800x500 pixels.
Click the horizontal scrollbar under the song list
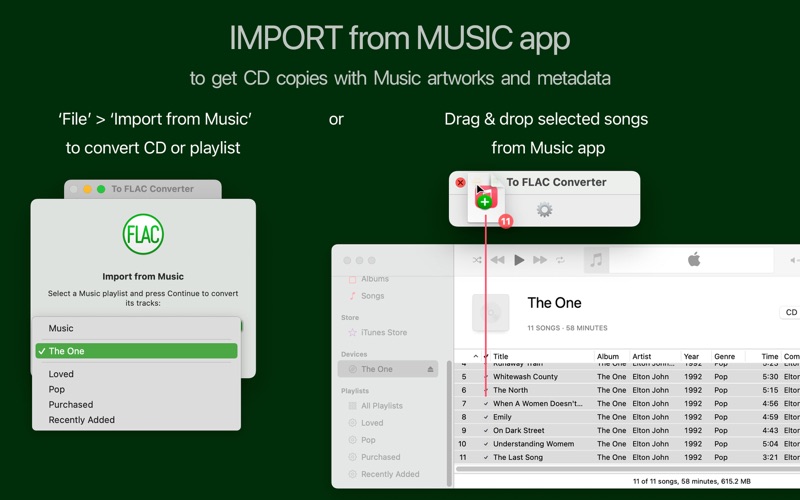[628, 468]
